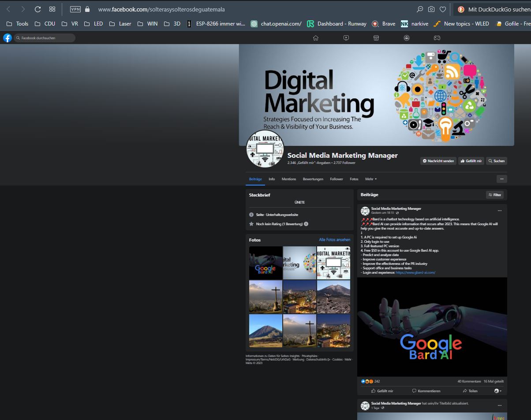Click 'Gestern um 18:13' post timestamp
531x420 pixels.
[382, 213]
